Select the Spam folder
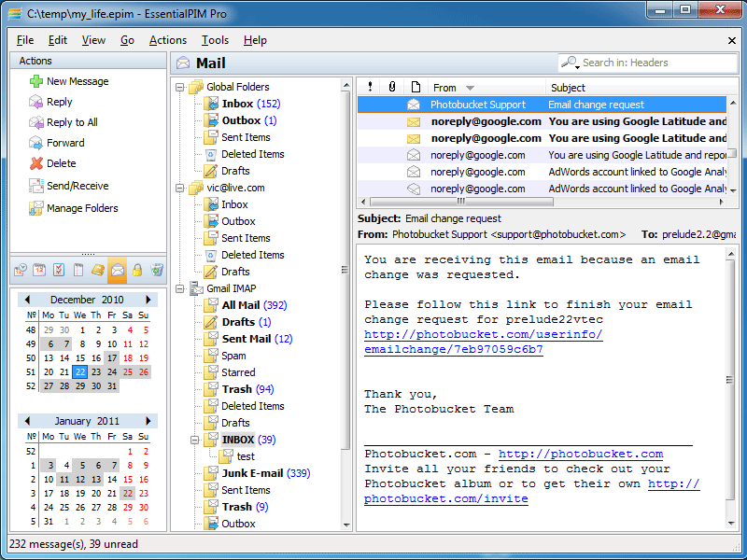The width and height of the screenshot is (747, 560). point(233,356)
